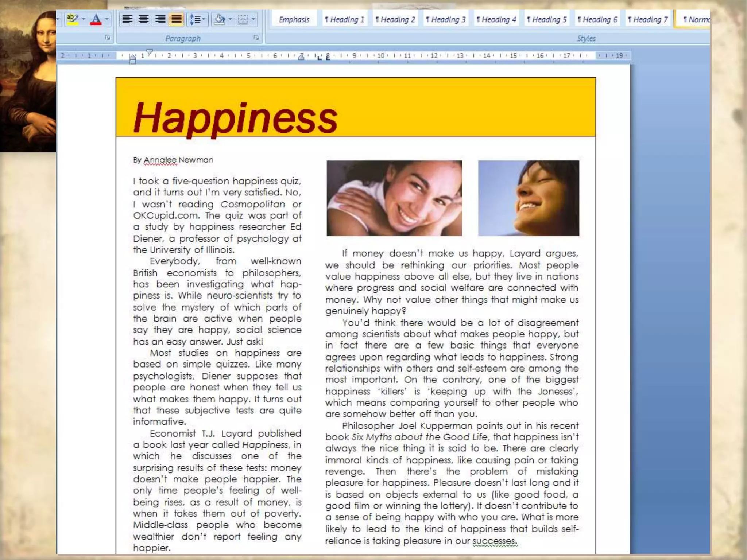
Task: Toggle justify alignment button
Action: [x=177, y=19]
